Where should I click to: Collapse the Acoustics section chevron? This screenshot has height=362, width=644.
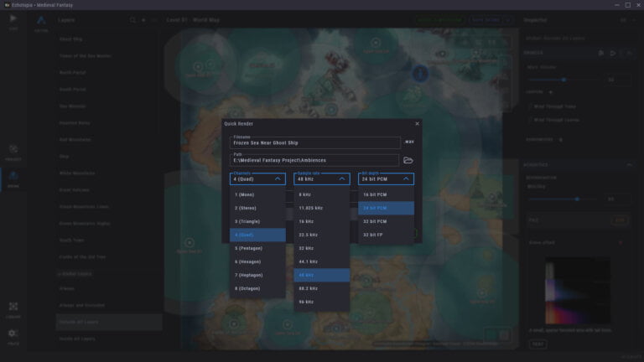pos(629,164)
